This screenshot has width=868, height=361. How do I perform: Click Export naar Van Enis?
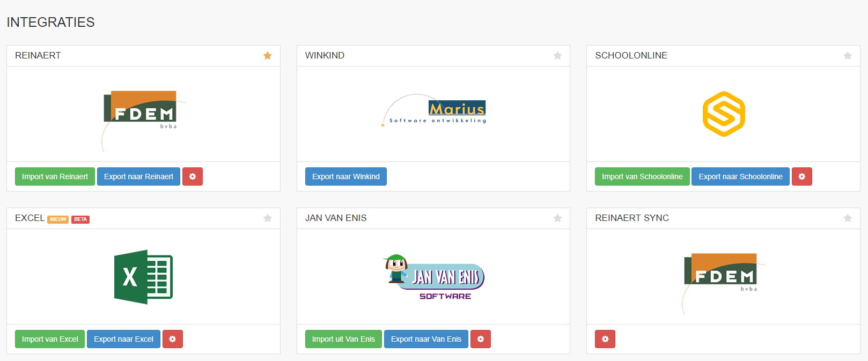pyautogui.click(x=426, y=339)
